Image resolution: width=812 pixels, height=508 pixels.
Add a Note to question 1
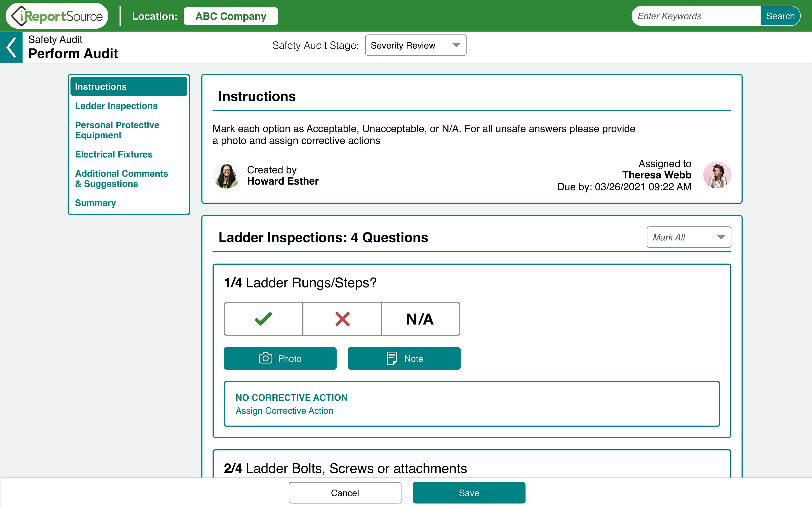coord(404,359)
